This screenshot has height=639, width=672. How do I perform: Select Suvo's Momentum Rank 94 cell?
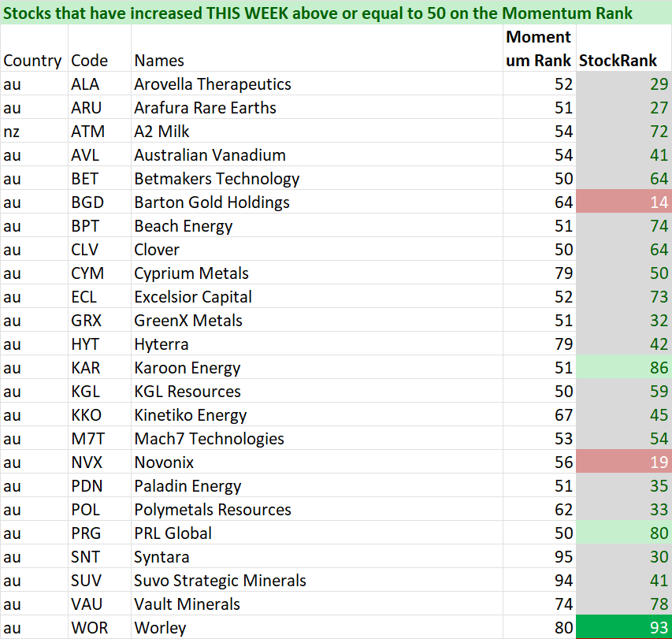(539, 580)
